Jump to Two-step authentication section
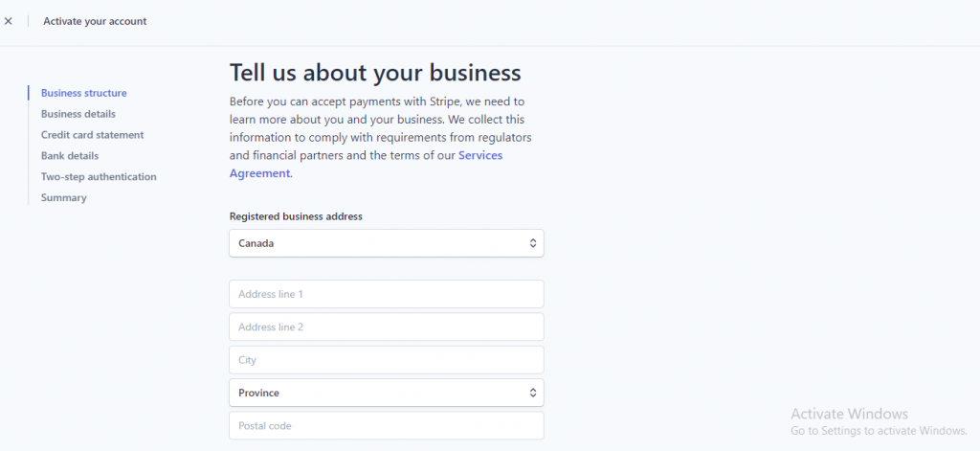Viewport: 980px width, 451px height. pos(99,177)
